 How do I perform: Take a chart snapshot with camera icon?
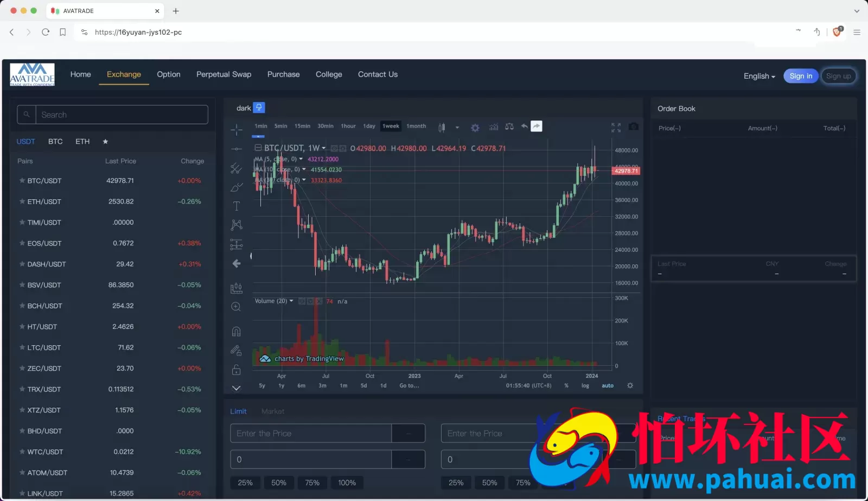coord(633,126)
